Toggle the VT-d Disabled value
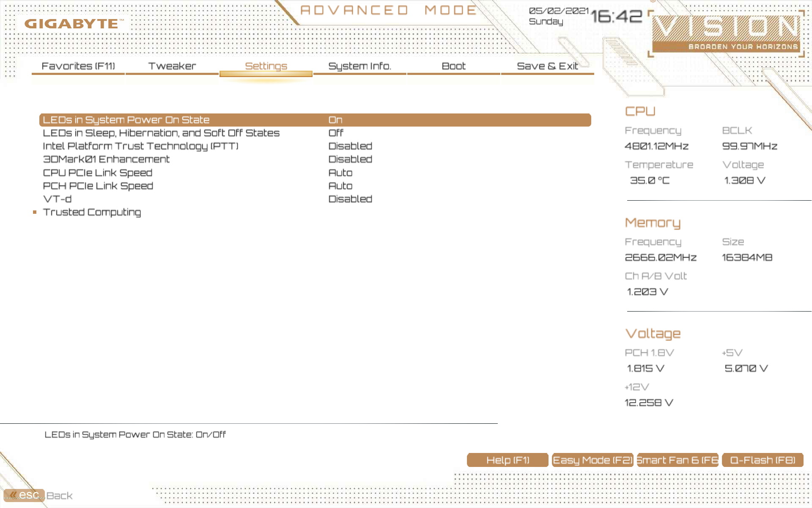 [x=350, y=199]
